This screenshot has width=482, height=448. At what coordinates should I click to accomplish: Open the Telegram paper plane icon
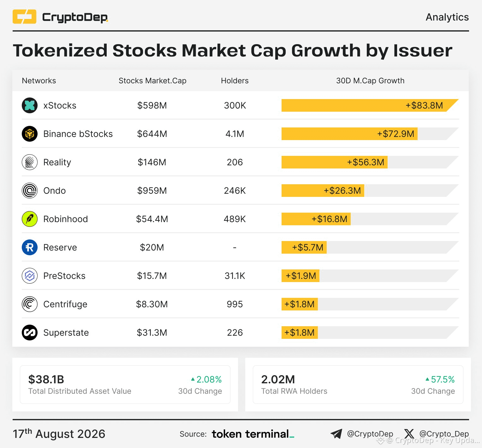336,434
